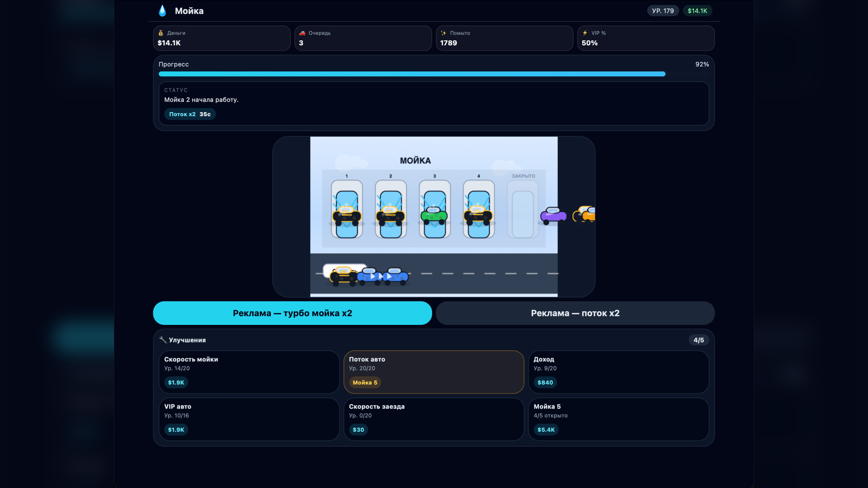Buy Мойка 5 for $5.4K
Image resolution: width=868 pixels, height=488 pixels.
546,430
